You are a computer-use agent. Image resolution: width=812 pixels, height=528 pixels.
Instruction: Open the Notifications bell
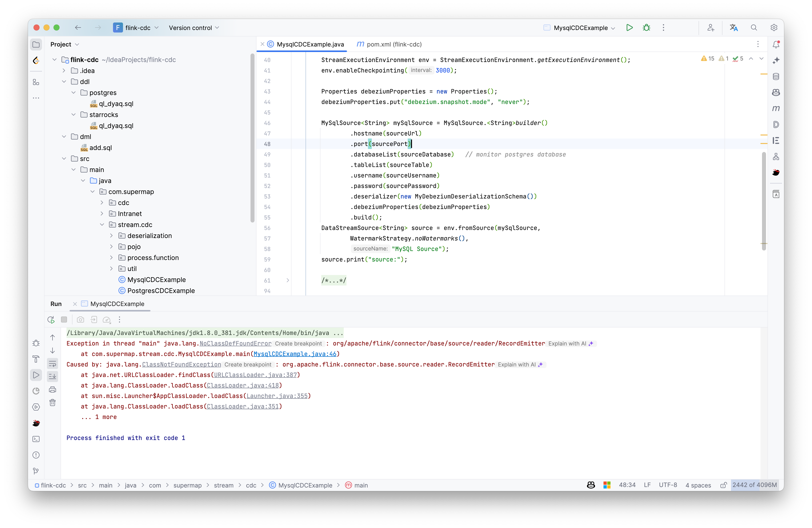[776, 44]
